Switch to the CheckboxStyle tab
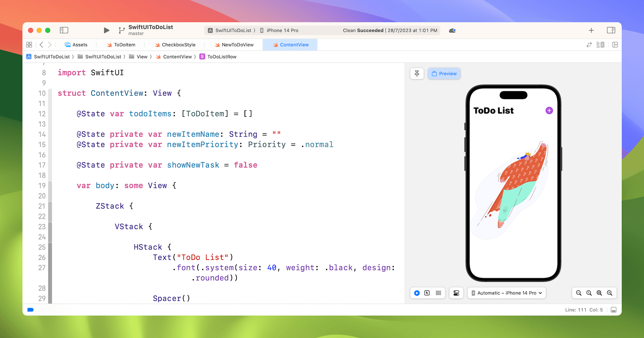This screenshot has height=338, width=644. (175, 45)
